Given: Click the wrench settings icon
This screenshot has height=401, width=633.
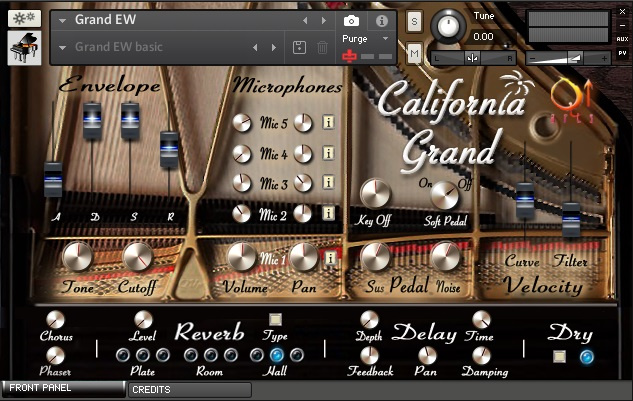Looking at the screenshot, I should [x=24, y=19].
